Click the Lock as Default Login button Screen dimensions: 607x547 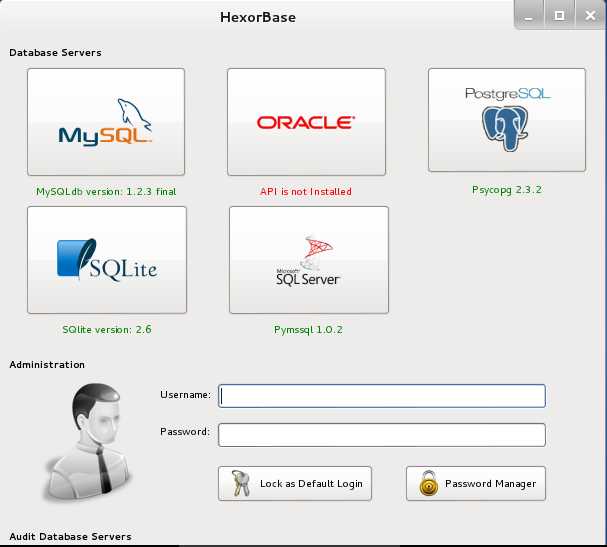(295, 484)
